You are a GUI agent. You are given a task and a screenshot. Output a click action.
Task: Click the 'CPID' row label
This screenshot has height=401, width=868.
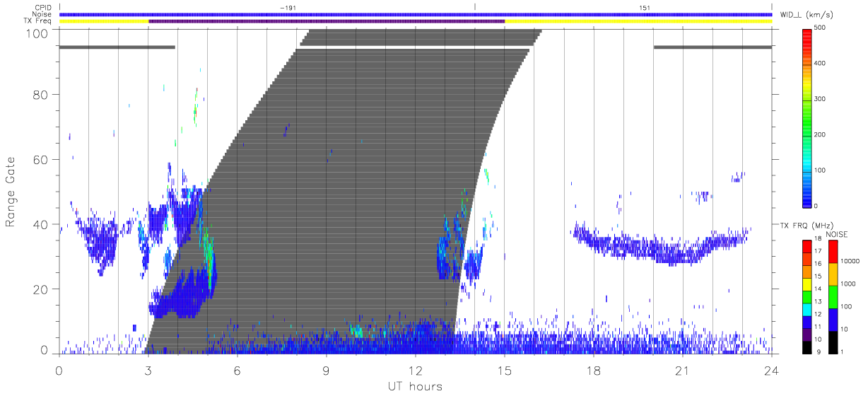coord(44,8)
